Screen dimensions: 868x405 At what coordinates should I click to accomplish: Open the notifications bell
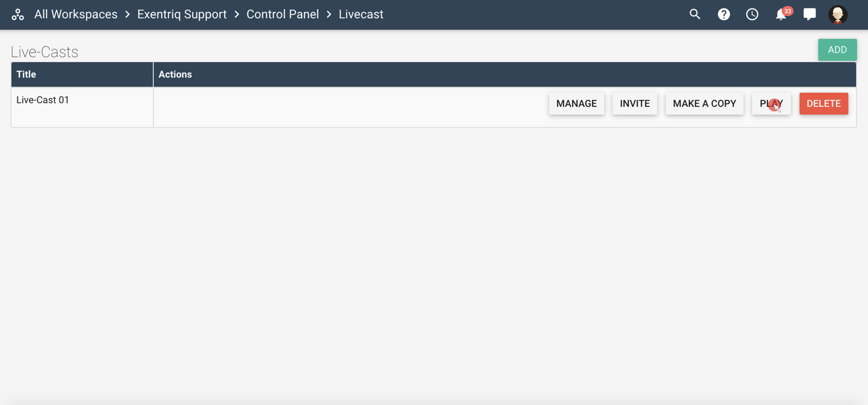(781, 14)
